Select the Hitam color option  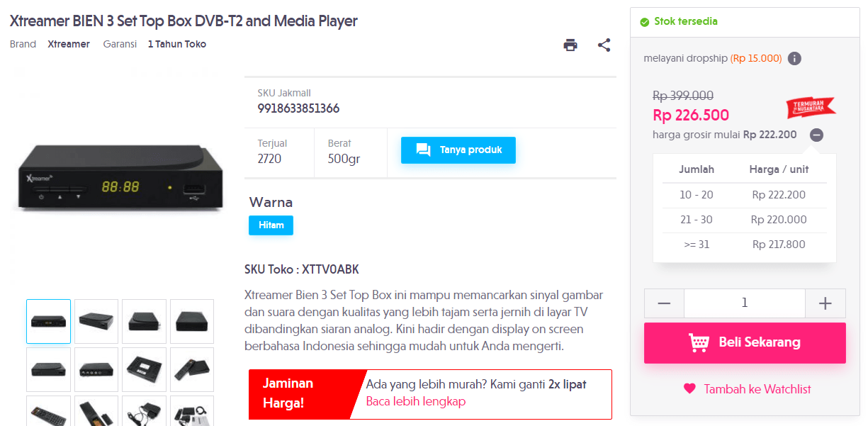coord(271,225)
